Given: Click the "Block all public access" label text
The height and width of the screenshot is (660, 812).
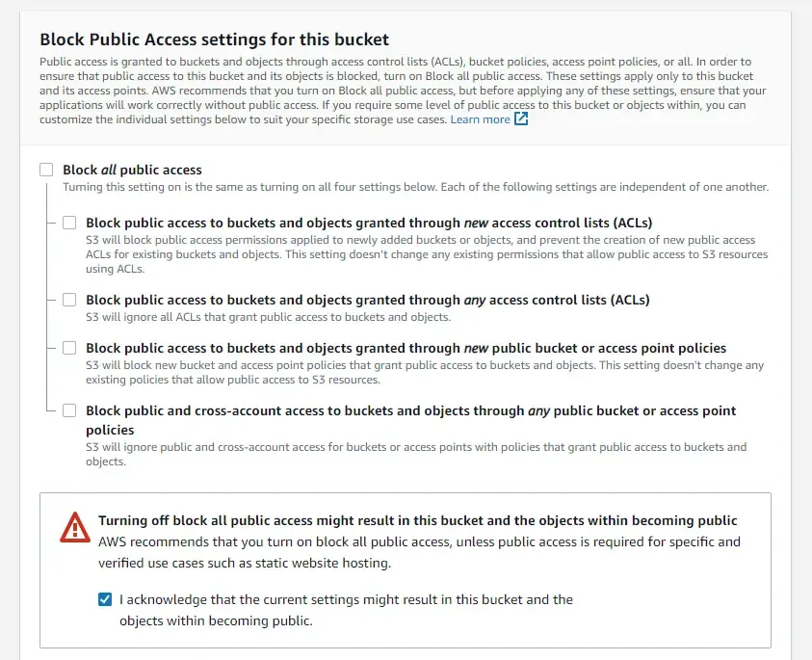Looking at the screenshot, I should tap(132, 170).
